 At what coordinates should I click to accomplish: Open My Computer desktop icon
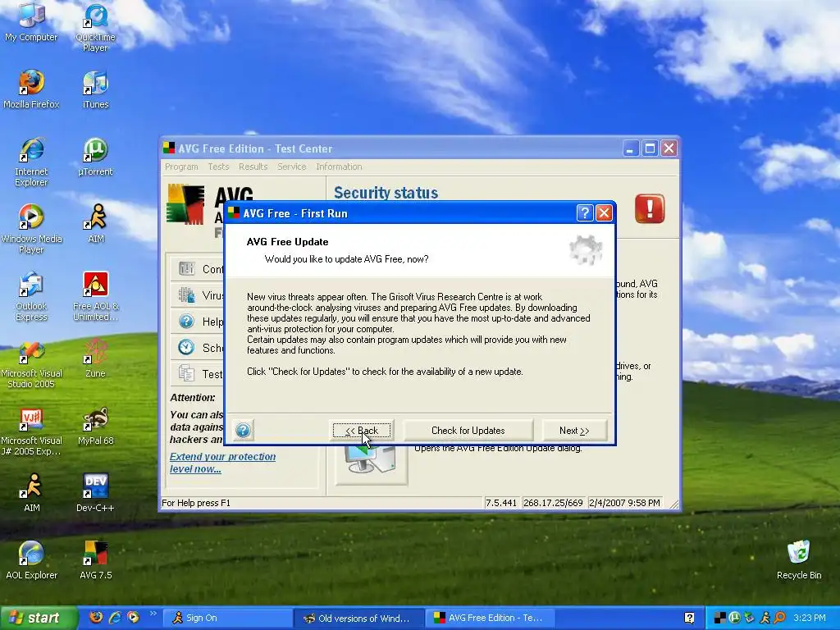(31, 21)
